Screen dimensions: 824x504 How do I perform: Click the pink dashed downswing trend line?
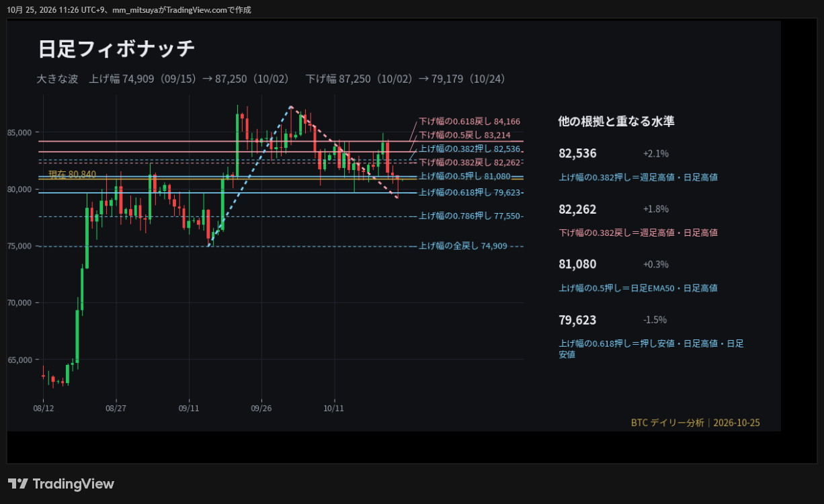click(x=344, y=152)
